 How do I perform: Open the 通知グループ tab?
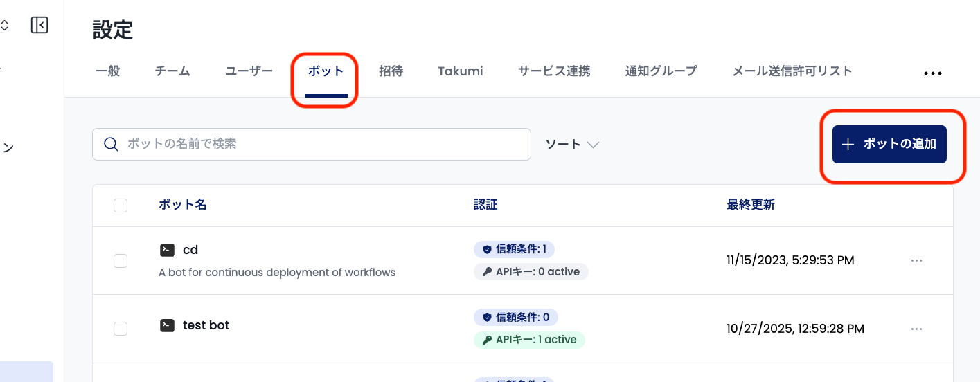click(661, 71)
